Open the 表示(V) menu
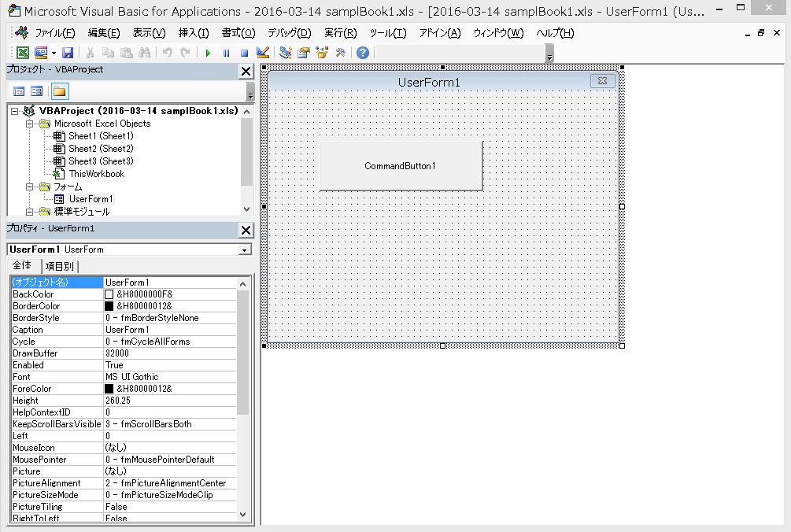This screenshot has width=791, height=532. pos(149,33)
